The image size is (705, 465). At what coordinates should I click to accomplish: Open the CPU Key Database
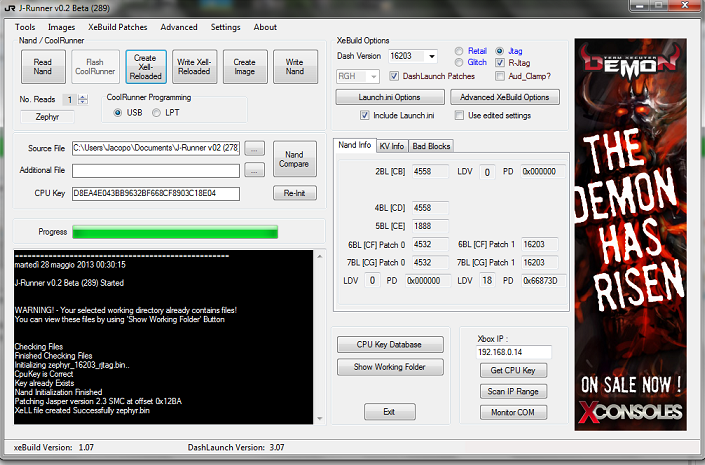pyautogui.click(x=390, y=344)
